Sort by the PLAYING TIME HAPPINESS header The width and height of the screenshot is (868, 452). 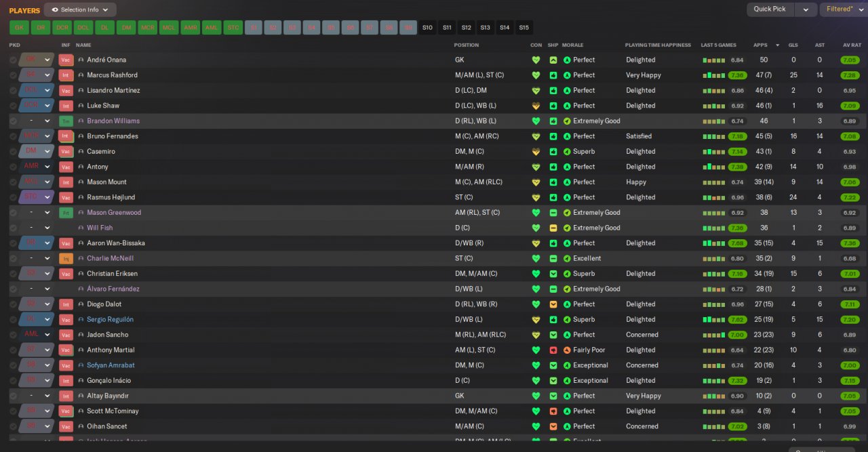(658, 45)
